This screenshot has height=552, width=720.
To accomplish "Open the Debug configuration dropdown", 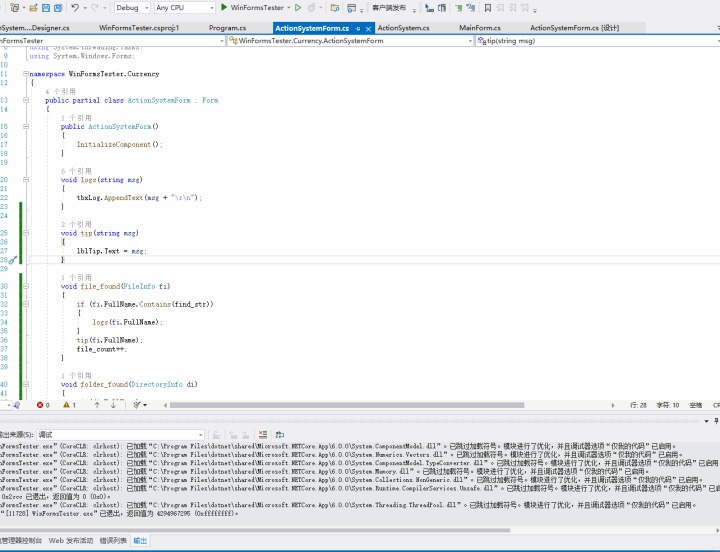I will [132, 7].
